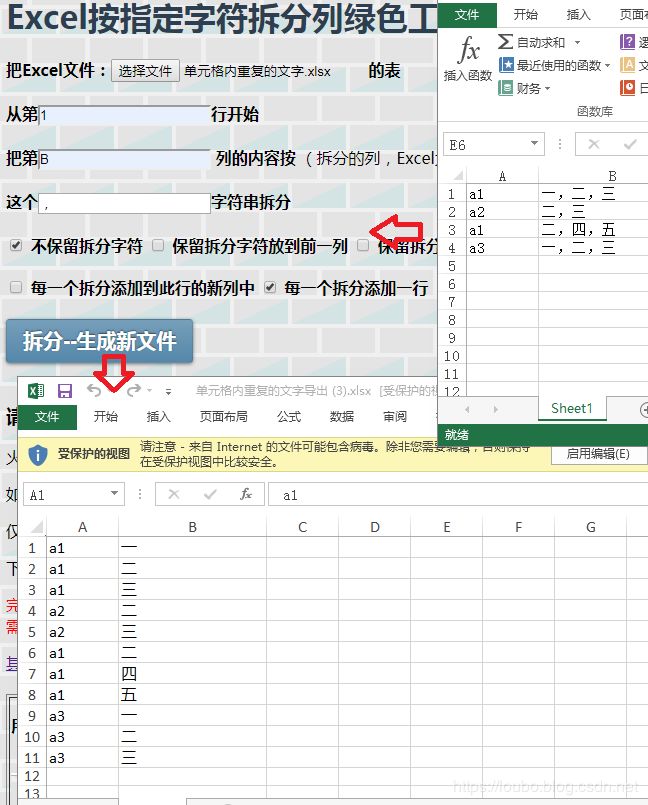Screen dimensions: 648x805
Task: Open the 财务 dropdown arrow
Action: coord(547,89)
